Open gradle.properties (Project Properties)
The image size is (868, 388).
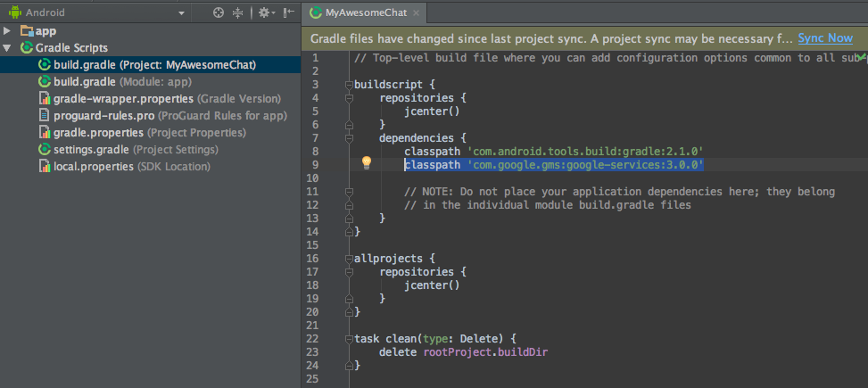150,133
